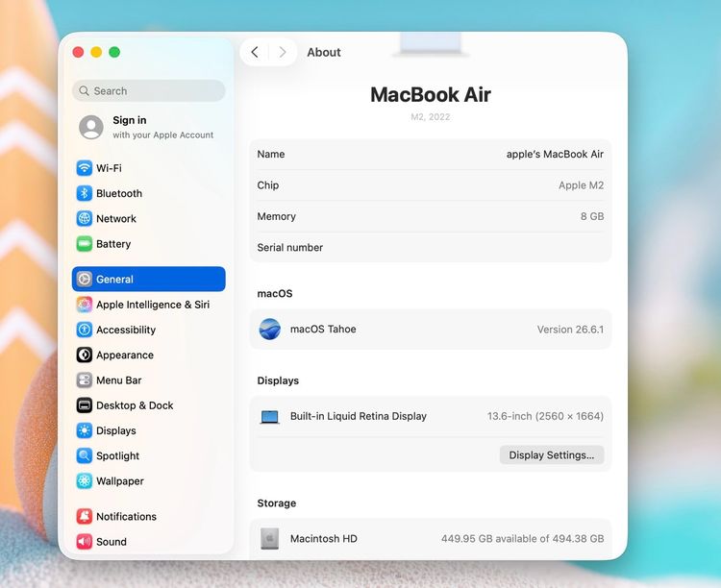Click Built-in Liquid Retina Display text
Screen dimensions: 721x588
(x=359, y=416)
